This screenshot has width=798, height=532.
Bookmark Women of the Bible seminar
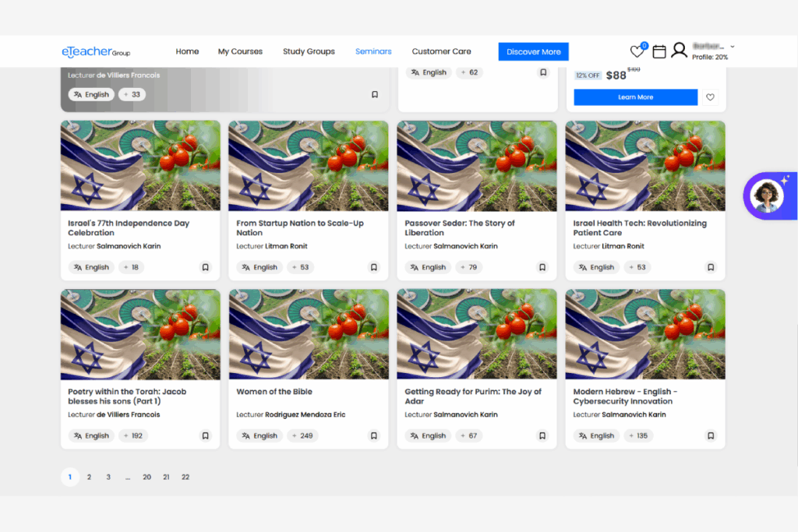click(x=373, y=435)
